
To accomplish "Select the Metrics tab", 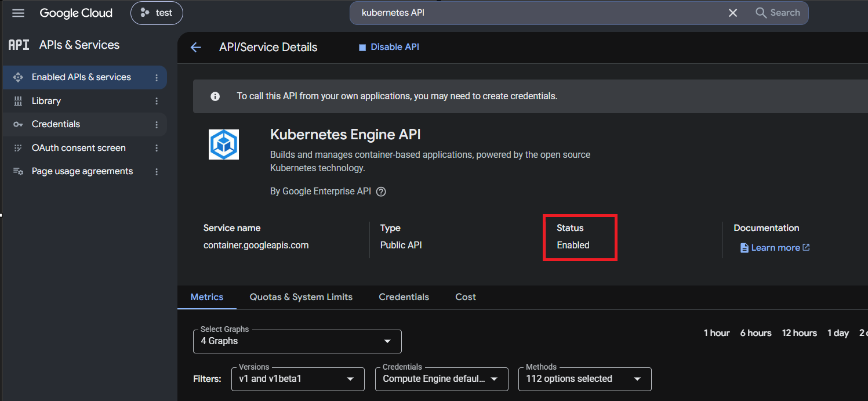I will point(207,297).
